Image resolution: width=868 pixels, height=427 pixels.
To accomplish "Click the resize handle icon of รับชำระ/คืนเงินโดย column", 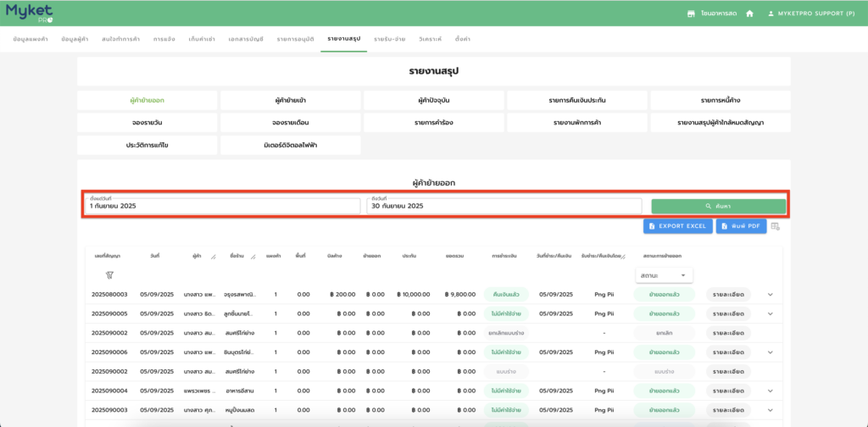I will pos(623,257).
